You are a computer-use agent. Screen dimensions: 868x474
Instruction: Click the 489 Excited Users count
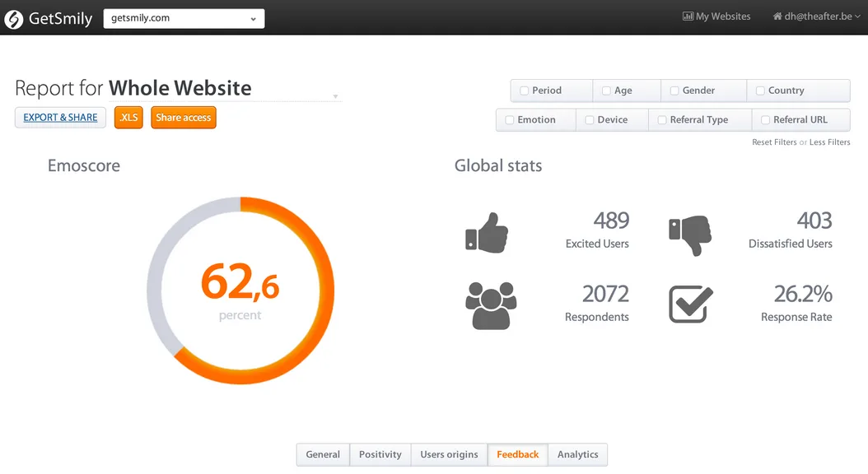[611, 221]
